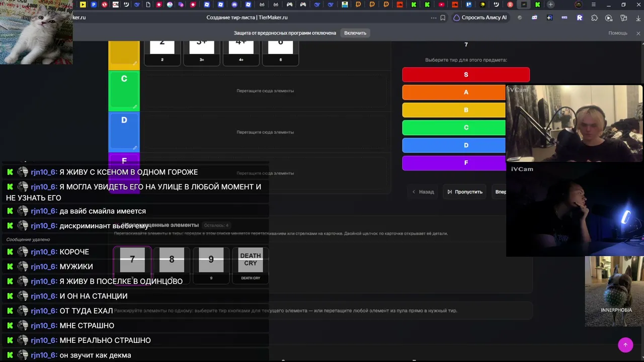644x362 pixels.
Task: Select card '6' in the yellow tier row
Action: pyautogui.click(x=281, y=53)
